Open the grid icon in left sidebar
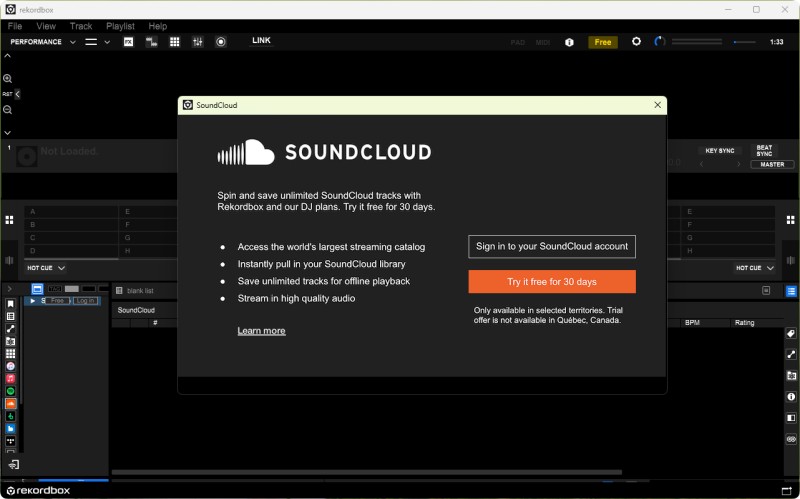The width and height of the screenshot is (800, 499). [10, 353]
